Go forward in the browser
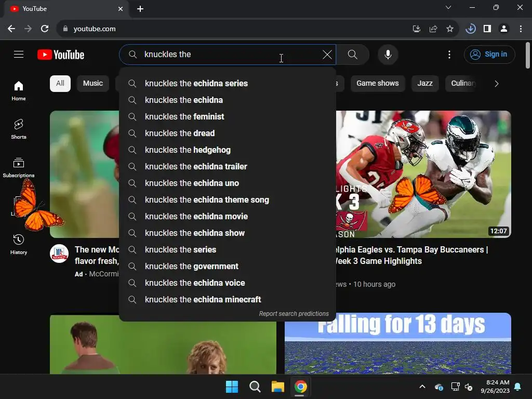 pos(28,29)
